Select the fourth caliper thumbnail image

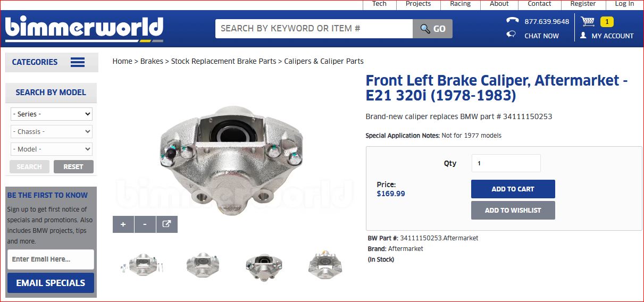coord(324,264)
